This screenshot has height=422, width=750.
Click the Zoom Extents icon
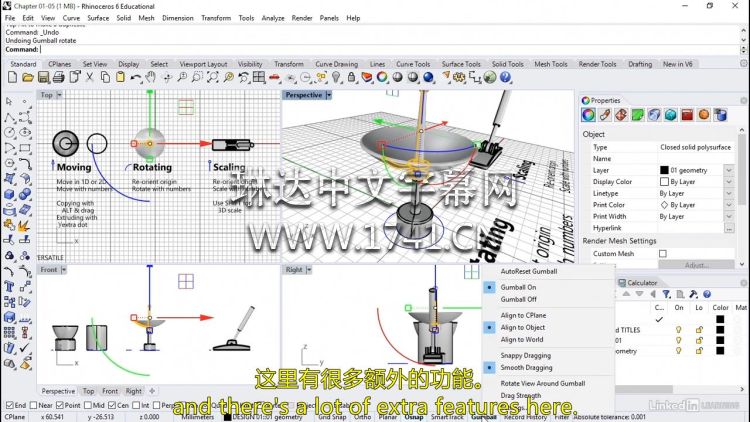[x=213, y=77]
